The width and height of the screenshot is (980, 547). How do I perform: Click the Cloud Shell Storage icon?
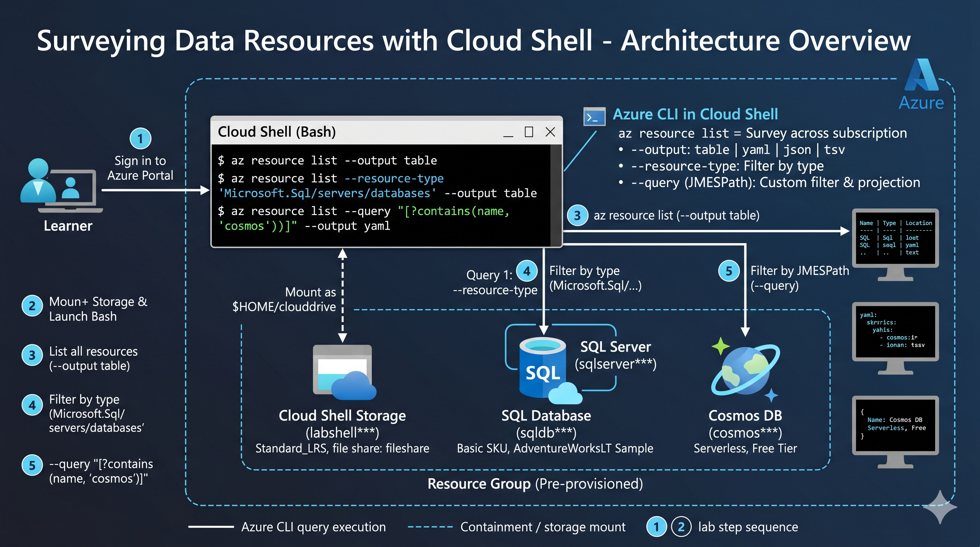click(x=344, y=372)
